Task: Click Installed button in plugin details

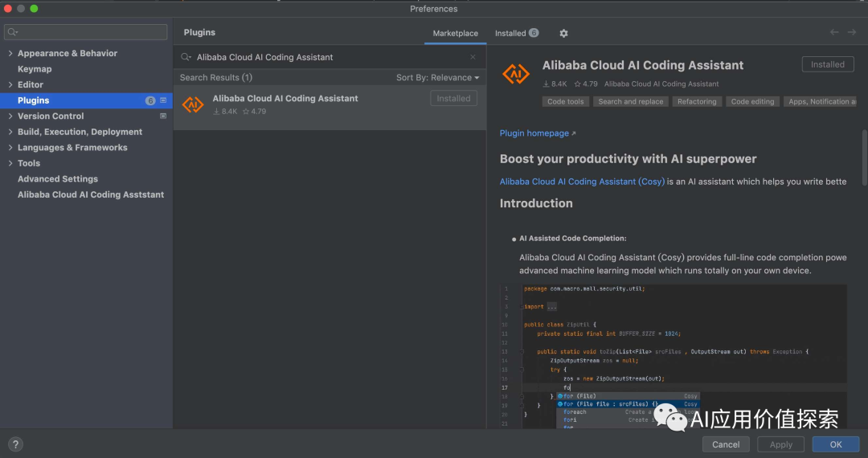Action: tap(828, 65)
